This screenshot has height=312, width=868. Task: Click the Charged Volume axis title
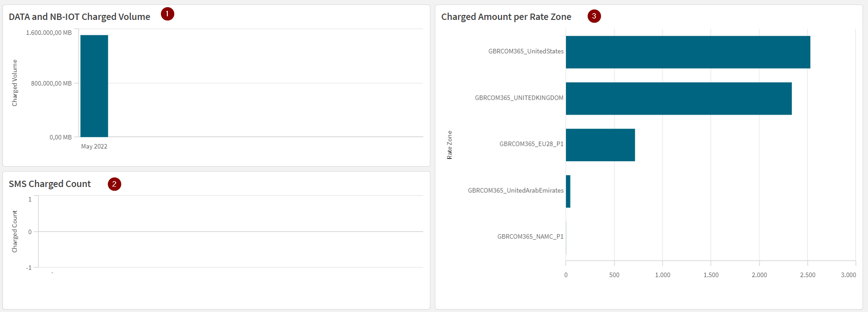(x=15, y=83)
